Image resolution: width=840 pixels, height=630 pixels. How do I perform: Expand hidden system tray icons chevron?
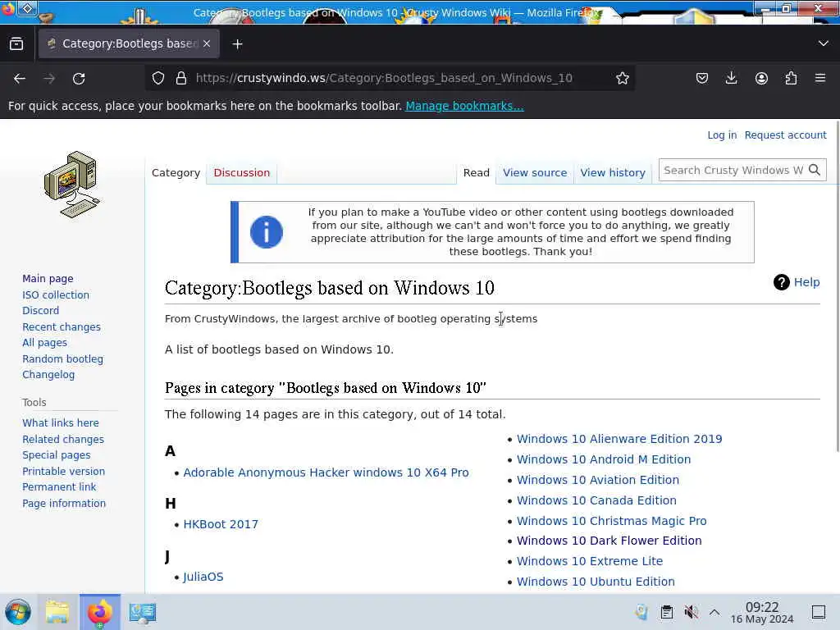[714, 612]
